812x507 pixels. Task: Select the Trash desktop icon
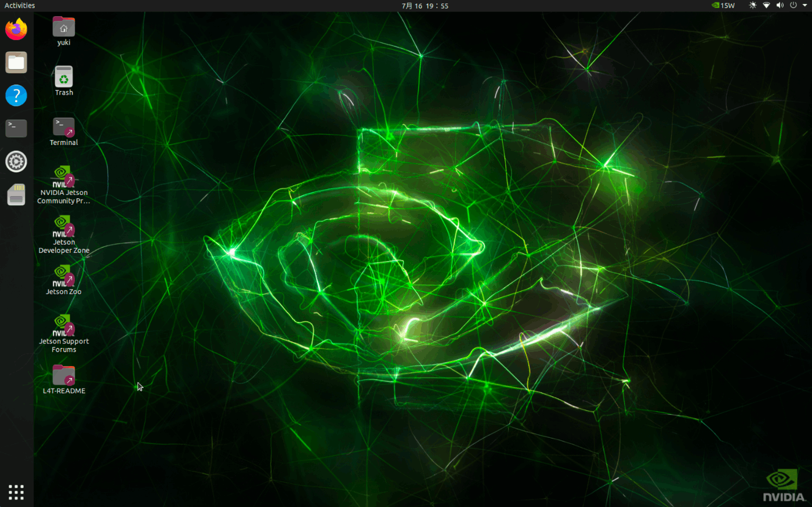point(64,81)
